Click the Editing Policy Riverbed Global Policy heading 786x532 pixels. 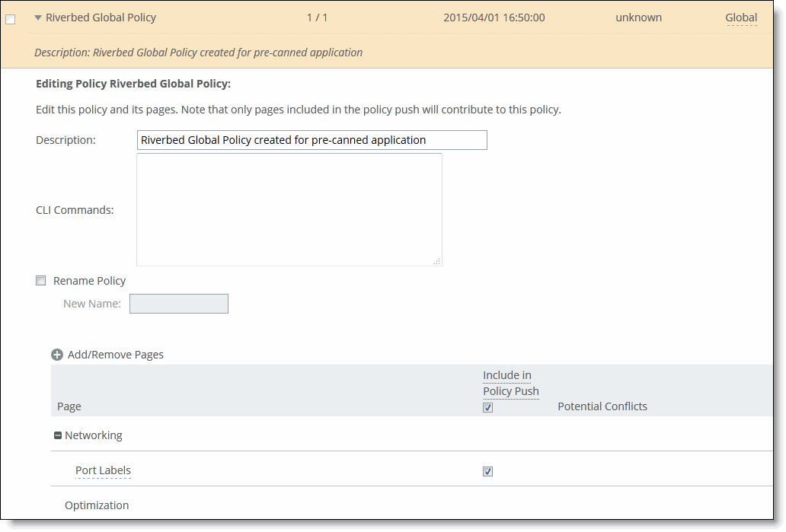tap(133, 84)
